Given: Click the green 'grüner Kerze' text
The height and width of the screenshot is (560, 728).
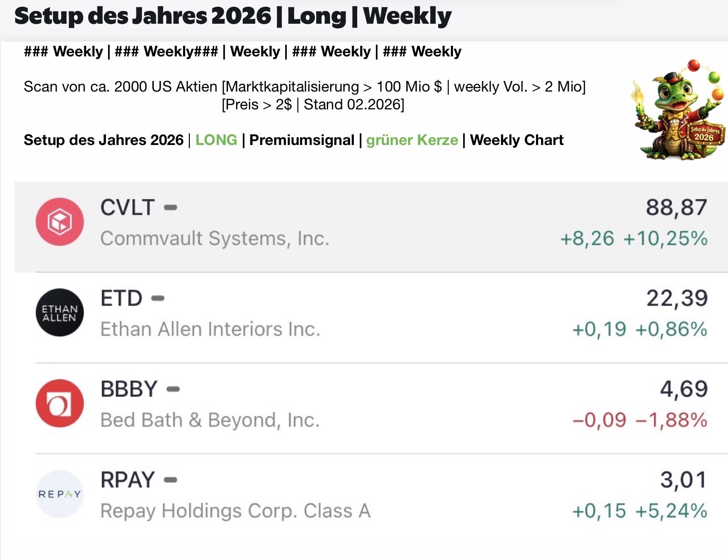Looking at the screenshot, I should [412, 140].
